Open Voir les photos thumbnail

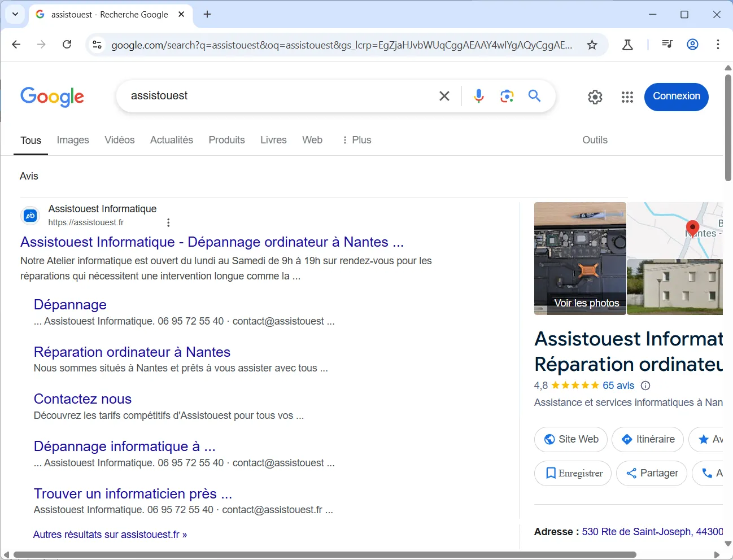coord(580,259)
